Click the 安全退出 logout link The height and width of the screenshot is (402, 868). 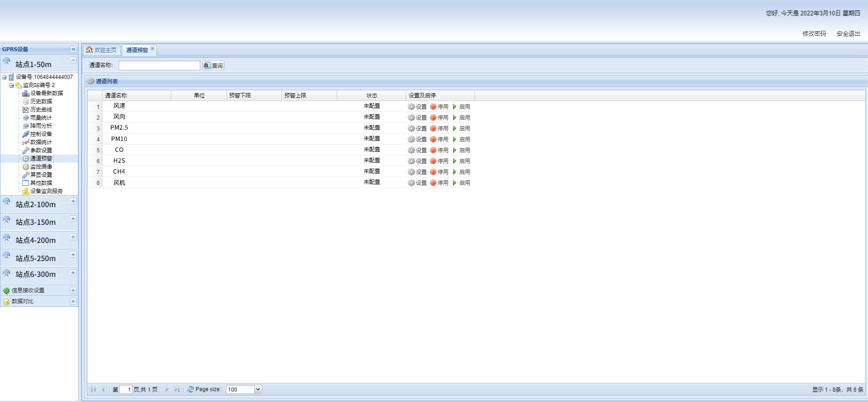point(848,34)
